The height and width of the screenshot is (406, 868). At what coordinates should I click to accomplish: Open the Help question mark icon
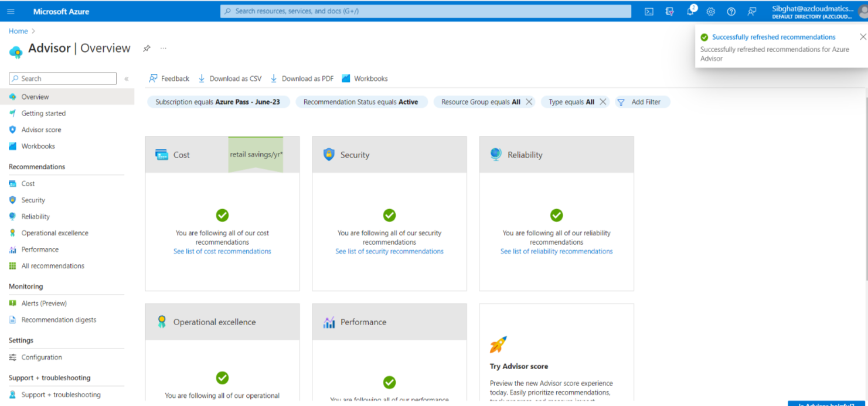[731, 11]
